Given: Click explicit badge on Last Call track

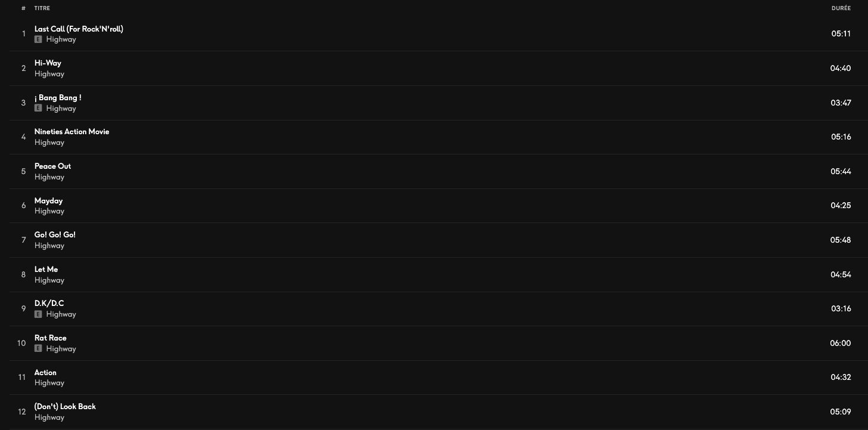Looking at the screenshot, I should [x=38, y=39].
